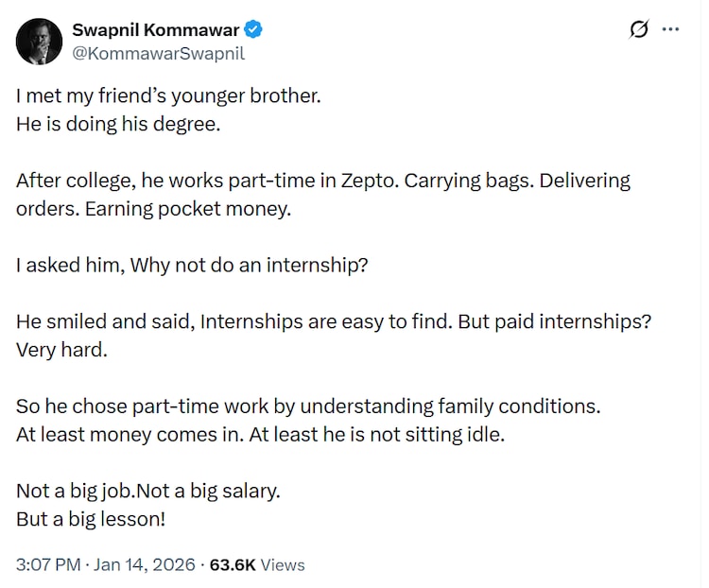This screenshot has width=709, height=588.
Task: Open Swapnil Kommawar's profile picture
Action: [x=39, y=41]
